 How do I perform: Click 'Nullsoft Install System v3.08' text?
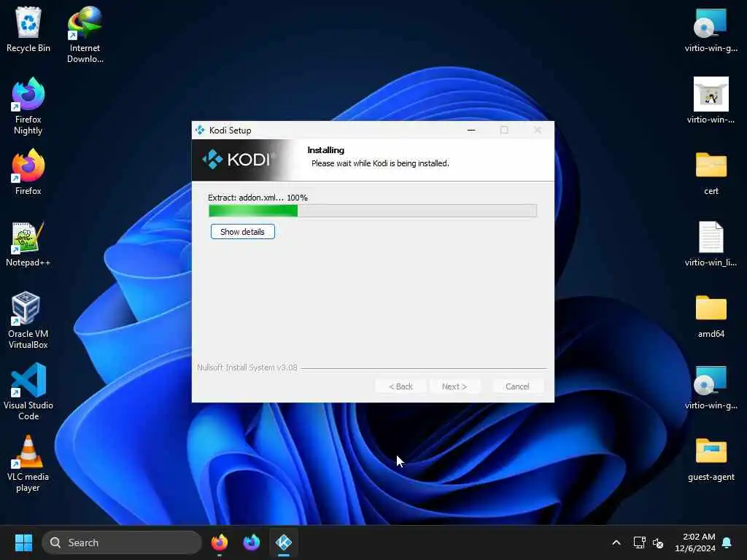click(247, 367)
